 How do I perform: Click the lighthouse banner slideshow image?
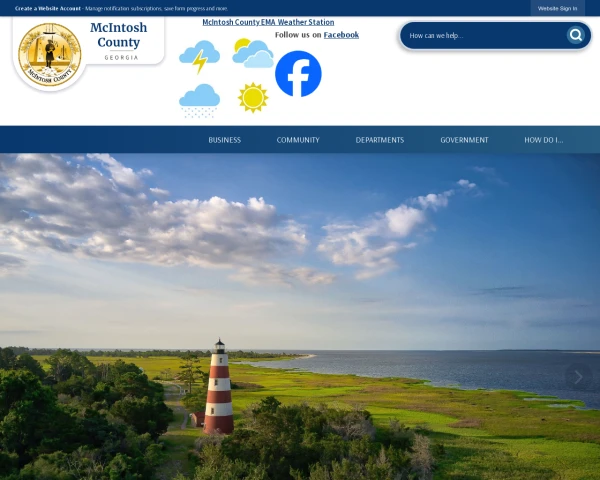coord(300,317)
